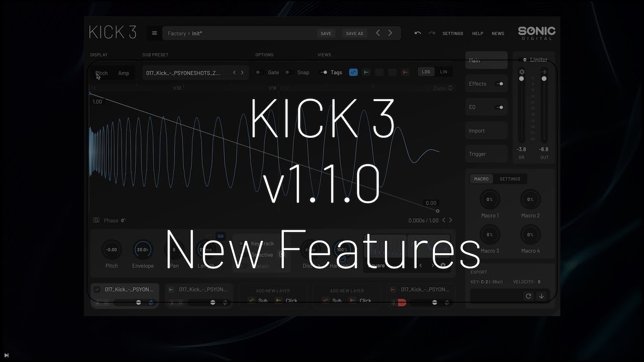The image size is (644, 362).
Task: Click the Phase value 0°
Action: click(123, 220)
